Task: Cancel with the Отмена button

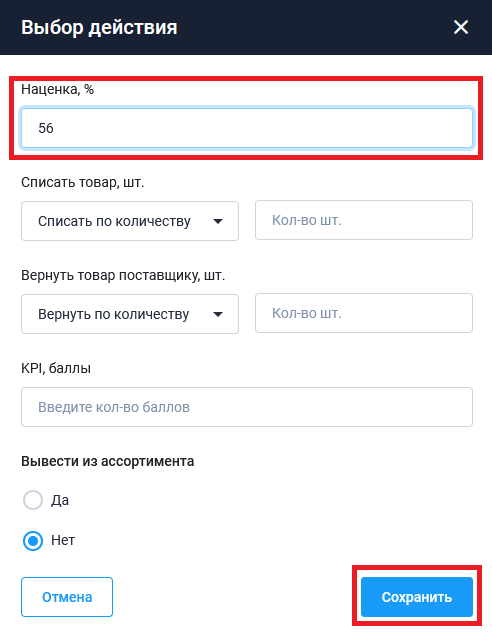Action: tap(67, 597)
